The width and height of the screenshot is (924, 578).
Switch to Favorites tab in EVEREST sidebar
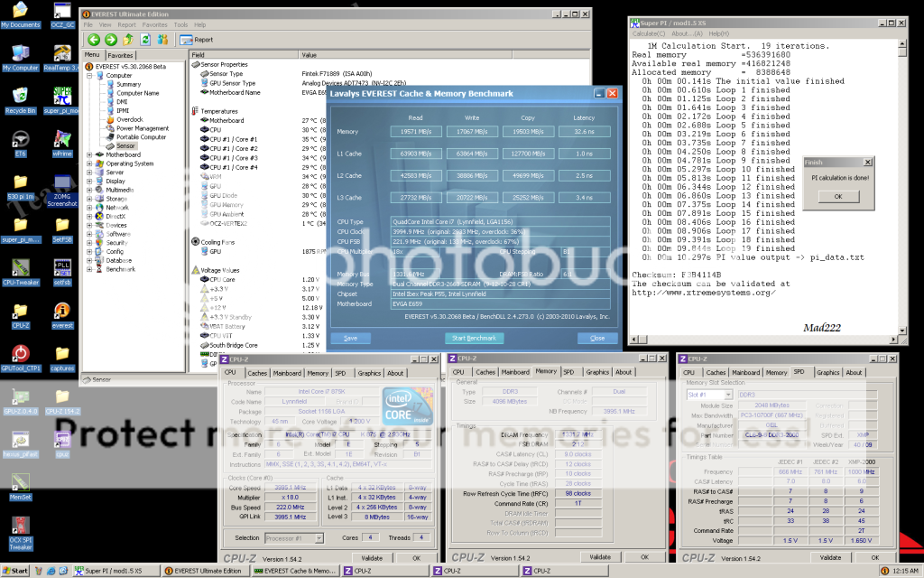pos(120,55)
